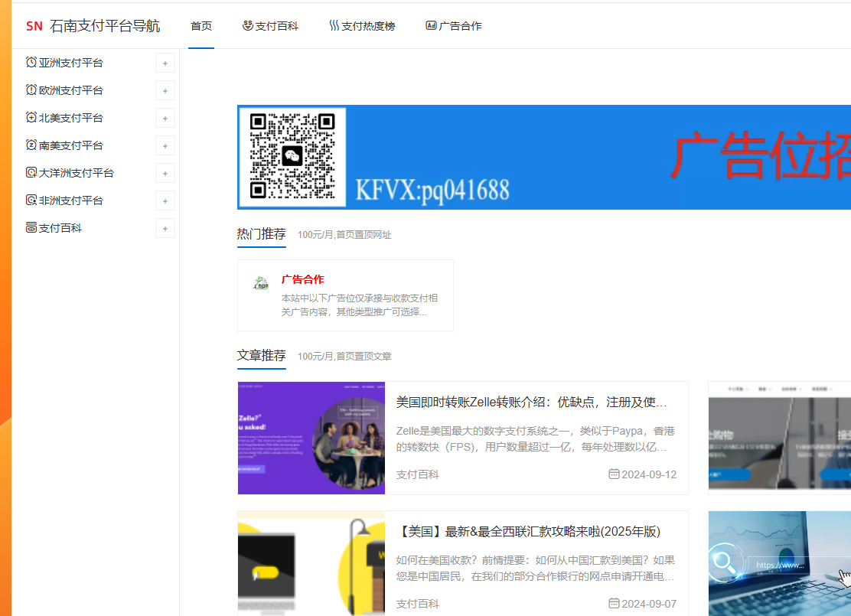Open the 广告合作 top menu item

460,26
